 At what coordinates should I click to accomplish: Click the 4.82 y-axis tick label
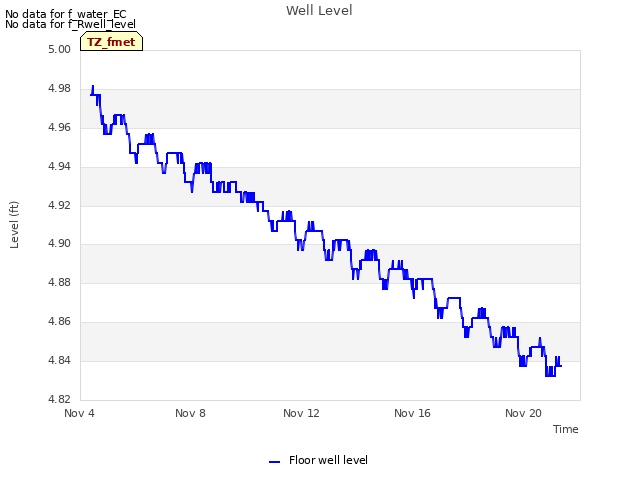click(x=59, y=399)
